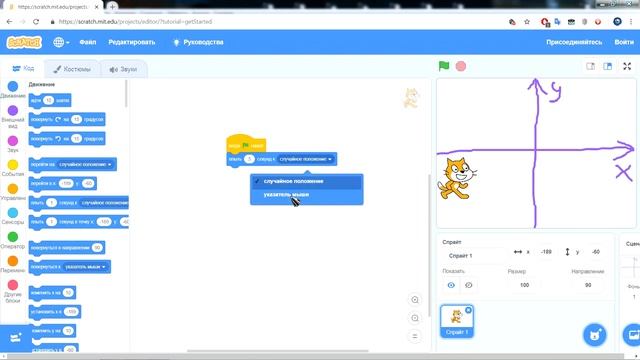640x360 pixels.
Task: Select the Сенсоры light blue category
Action: 13,213
